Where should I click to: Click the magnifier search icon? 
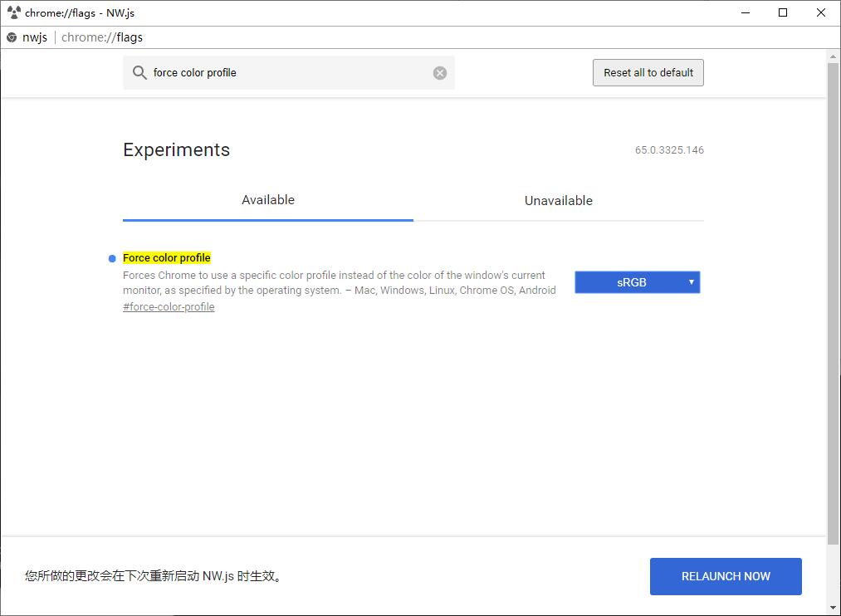[x=139, y=73]
